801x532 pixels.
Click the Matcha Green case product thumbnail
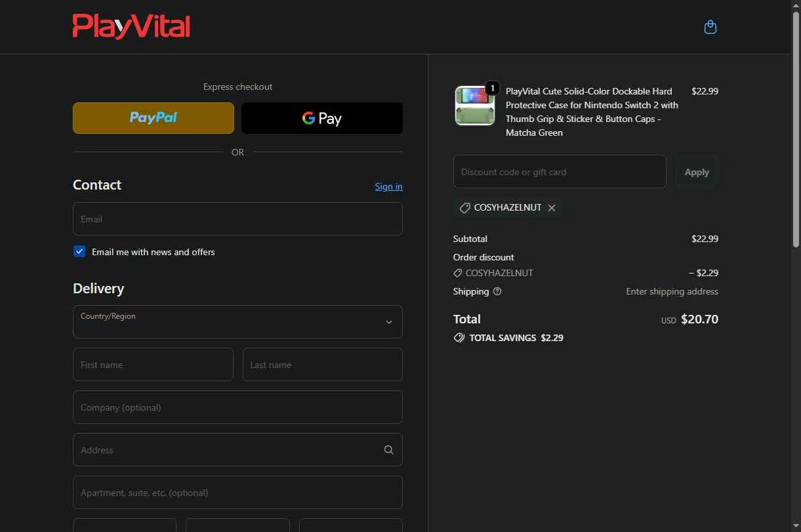coord(474,106)
